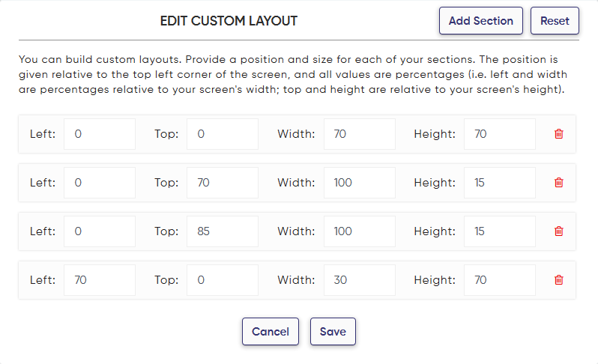Delete the first layout section row
This screenshot has height=364, width=598.
558,134
